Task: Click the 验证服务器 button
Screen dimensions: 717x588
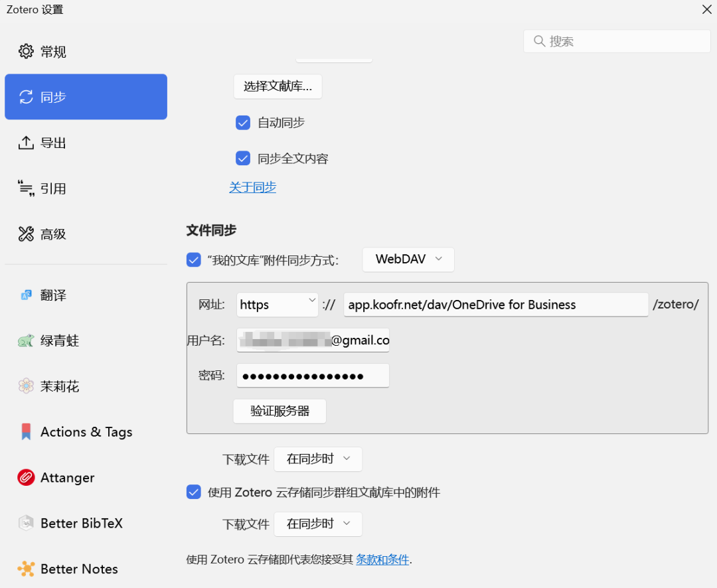Action: [279, 411]
